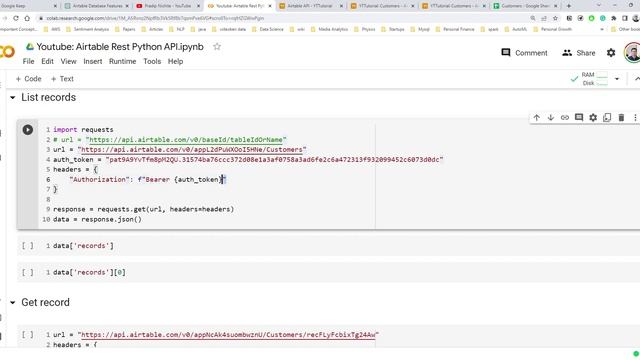Switch to the Google Keep tab

29,6
